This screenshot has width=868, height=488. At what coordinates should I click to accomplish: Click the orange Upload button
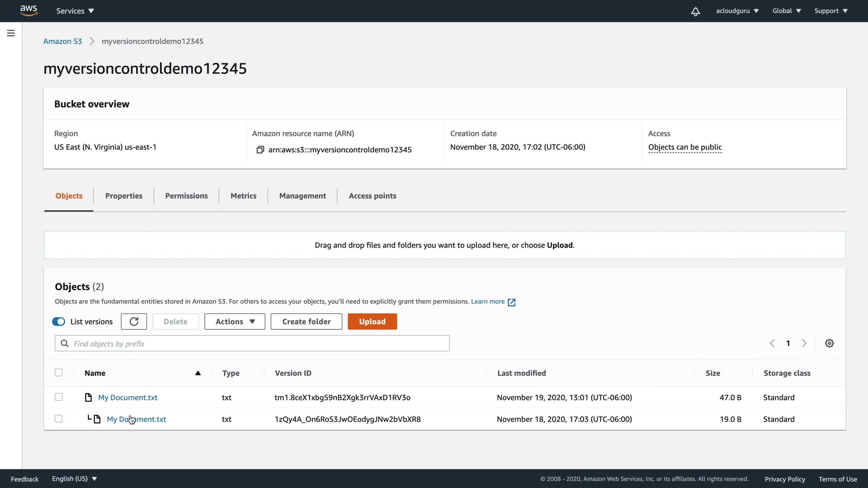tap(372, 321)
